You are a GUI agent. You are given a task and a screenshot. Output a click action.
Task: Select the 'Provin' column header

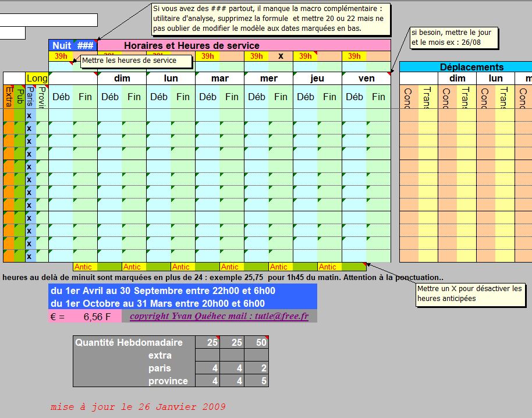pos(42,97)
